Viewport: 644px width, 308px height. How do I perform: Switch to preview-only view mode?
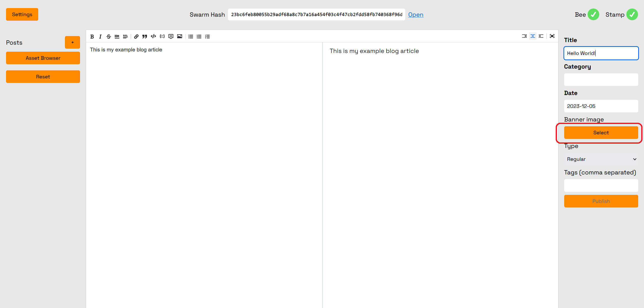coord(541,36)
